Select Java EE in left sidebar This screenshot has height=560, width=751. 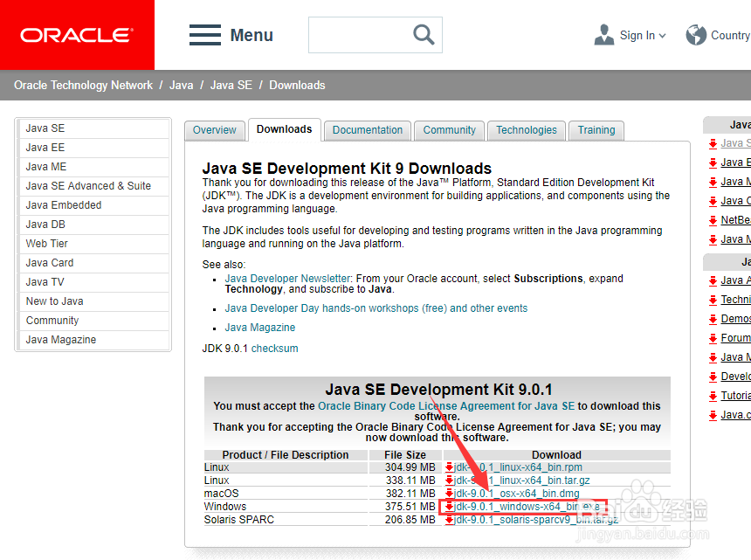93,148
